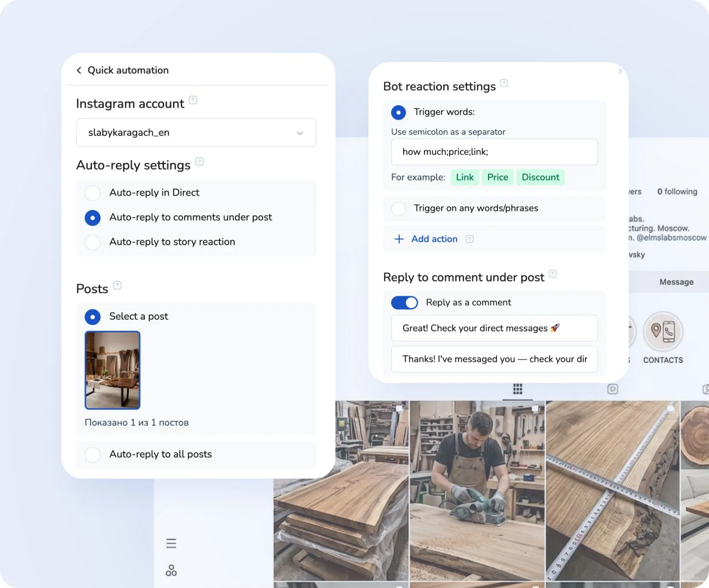Open the Instagram posts grid tab

(x=518, y=389)
